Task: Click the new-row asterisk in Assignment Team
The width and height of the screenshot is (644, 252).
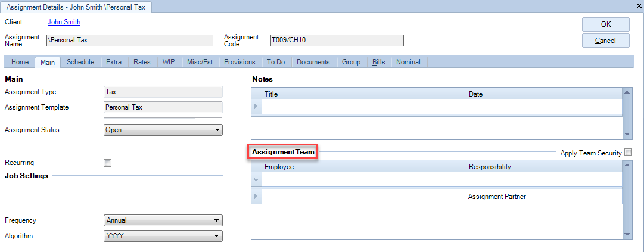Action: tap(256, 179)
